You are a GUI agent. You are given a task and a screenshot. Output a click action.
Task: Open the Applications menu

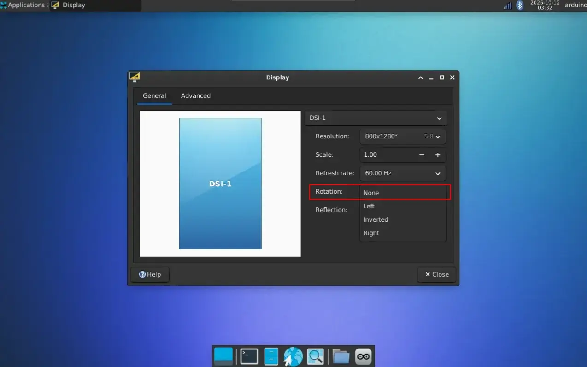(x=23, y=6)
